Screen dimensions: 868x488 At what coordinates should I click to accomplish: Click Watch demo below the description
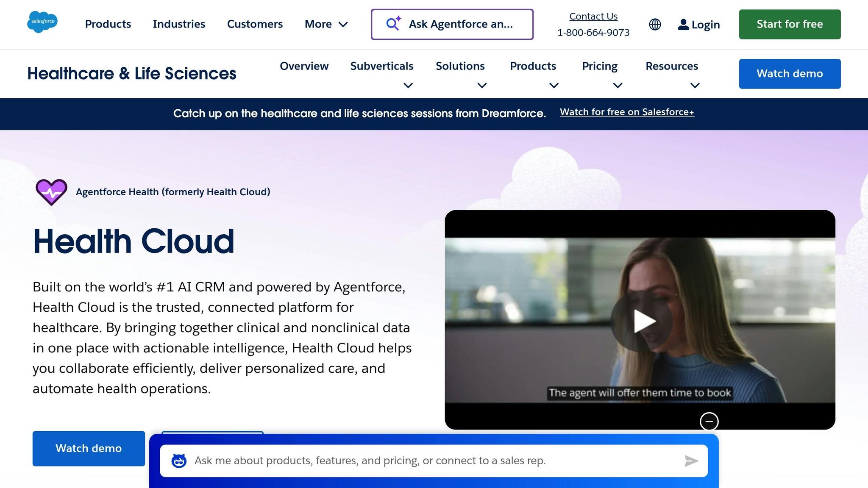click(89, 449)
